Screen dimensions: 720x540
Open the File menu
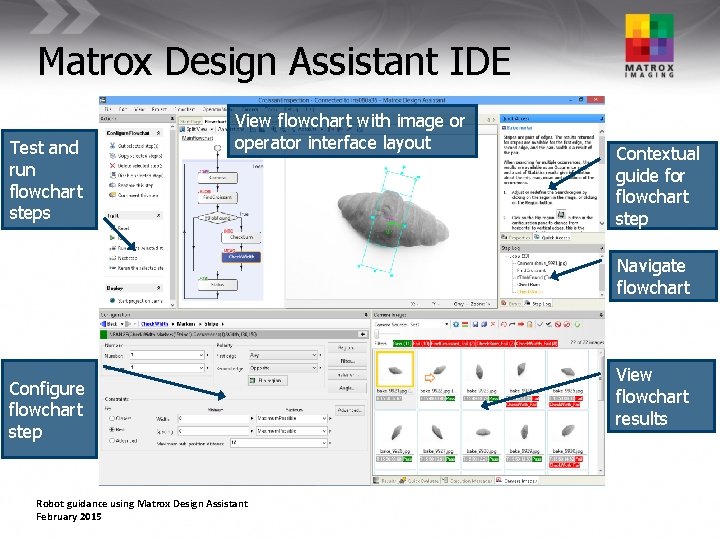pyautogui.click(x=108, y=109)
